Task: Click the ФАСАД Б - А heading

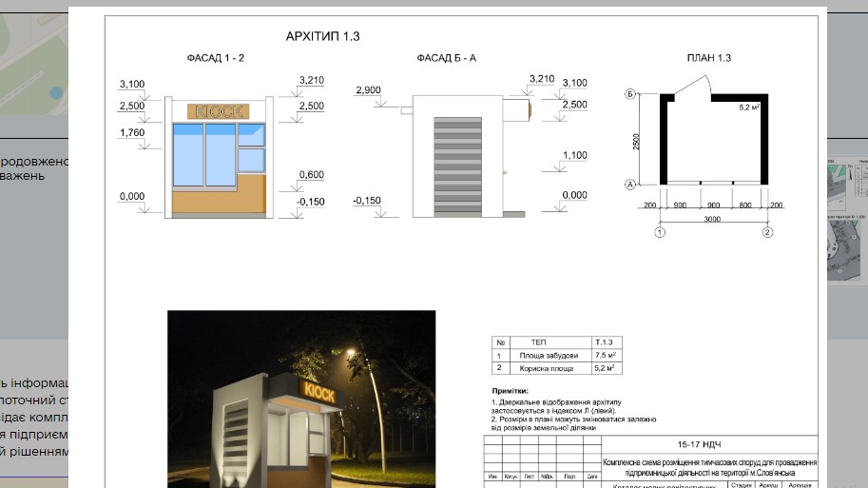Action: click(446, 58)
